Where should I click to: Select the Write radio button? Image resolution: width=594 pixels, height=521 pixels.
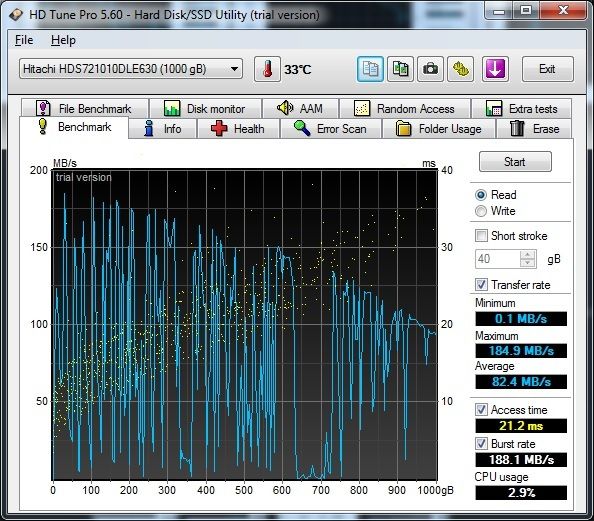click(481, 211)
